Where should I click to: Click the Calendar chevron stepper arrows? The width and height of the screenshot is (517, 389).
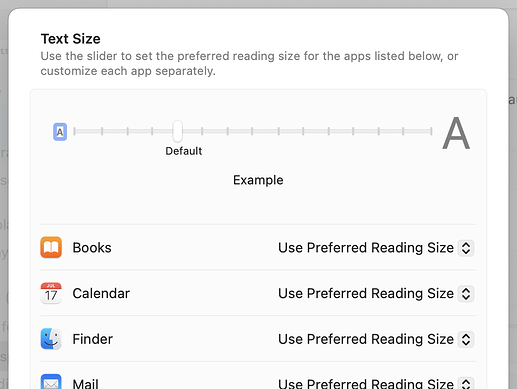[x=466, y=293]
